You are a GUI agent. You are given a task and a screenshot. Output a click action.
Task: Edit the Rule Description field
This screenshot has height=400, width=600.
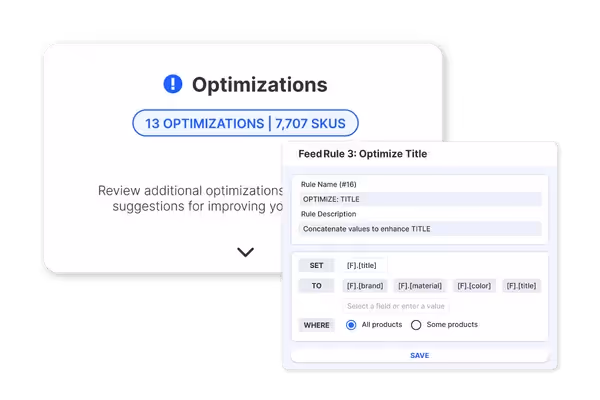(420, 229)
